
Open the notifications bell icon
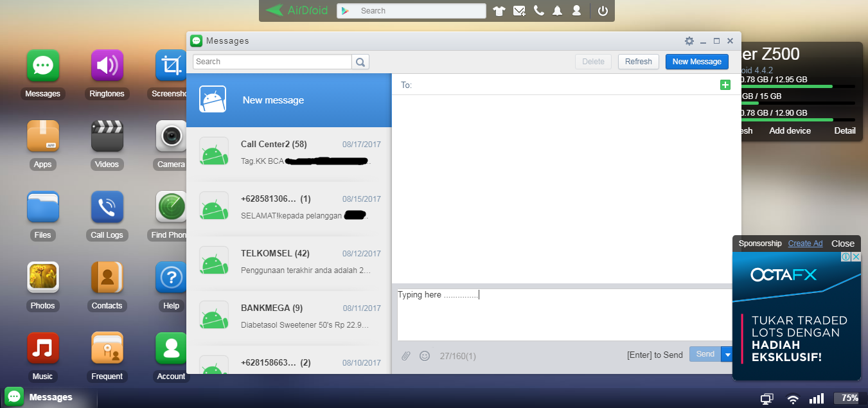pos(558,11)
